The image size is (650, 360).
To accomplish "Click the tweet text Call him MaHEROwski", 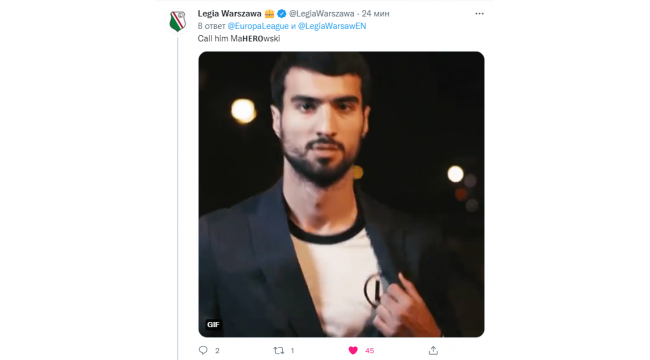I will click(x=239, y=39).
